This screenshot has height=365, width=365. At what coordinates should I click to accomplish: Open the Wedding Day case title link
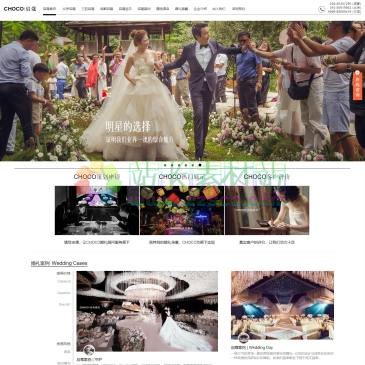coord(252,347)
